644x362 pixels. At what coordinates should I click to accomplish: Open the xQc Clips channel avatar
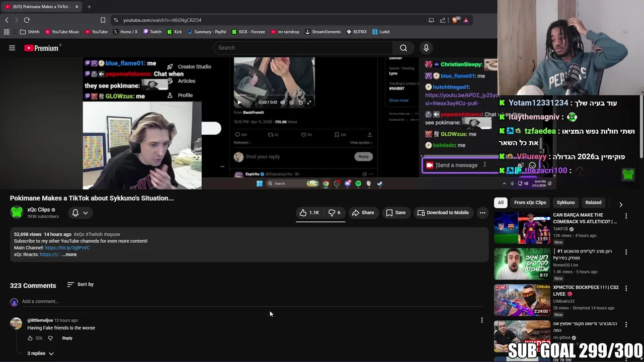point(17,212)
